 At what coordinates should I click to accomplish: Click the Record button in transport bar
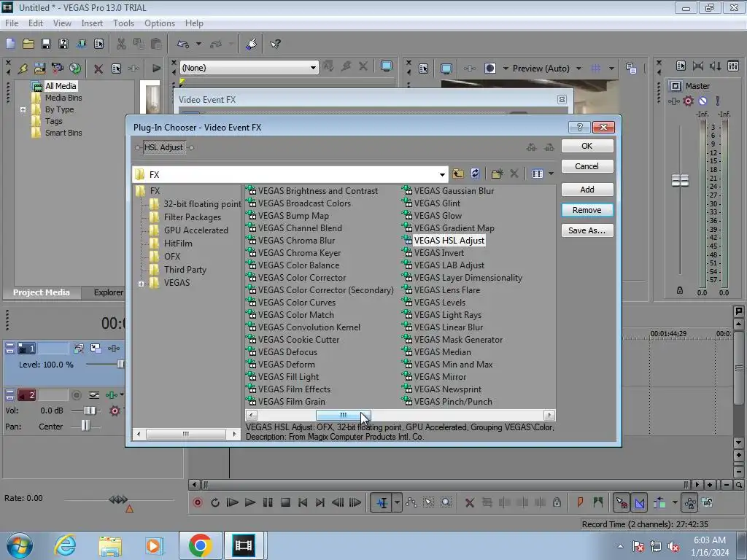pos(198,502)
